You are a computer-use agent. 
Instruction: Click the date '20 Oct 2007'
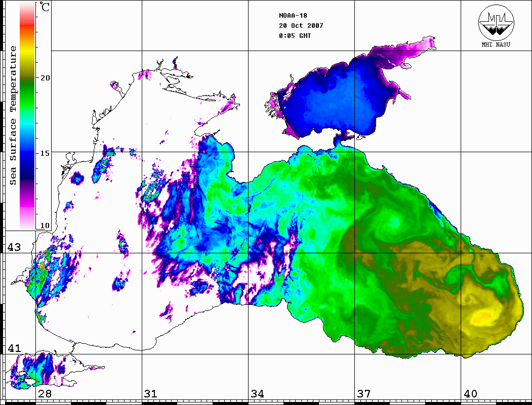click(x=301, y=26)
